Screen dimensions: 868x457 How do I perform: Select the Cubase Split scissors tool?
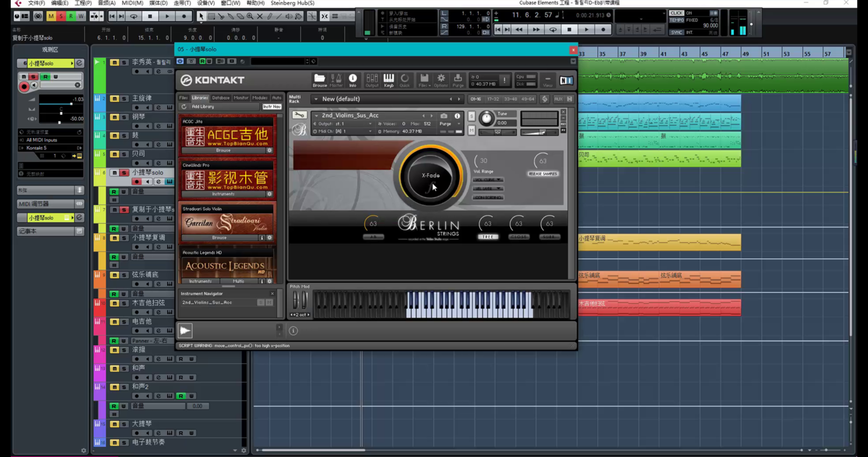point(221,16)
